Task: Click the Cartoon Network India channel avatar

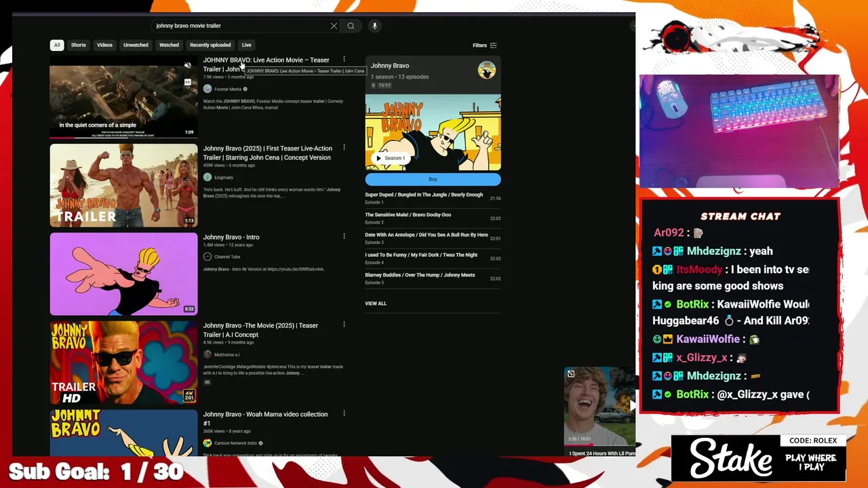Action: (x=208, y=443)
